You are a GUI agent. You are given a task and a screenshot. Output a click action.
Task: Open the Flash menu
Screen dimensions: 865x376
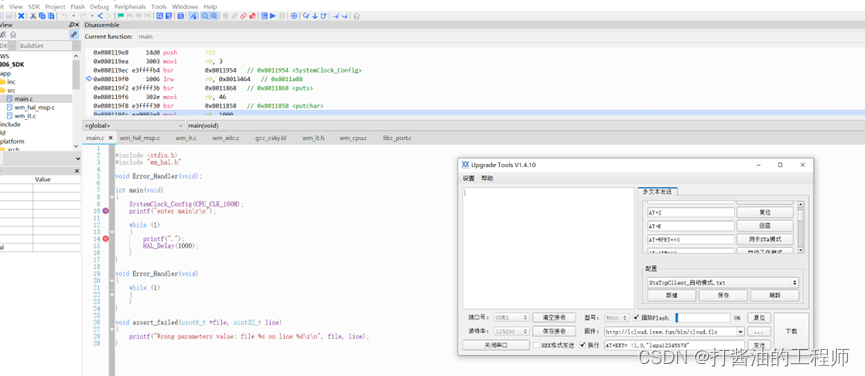[77, 7]
